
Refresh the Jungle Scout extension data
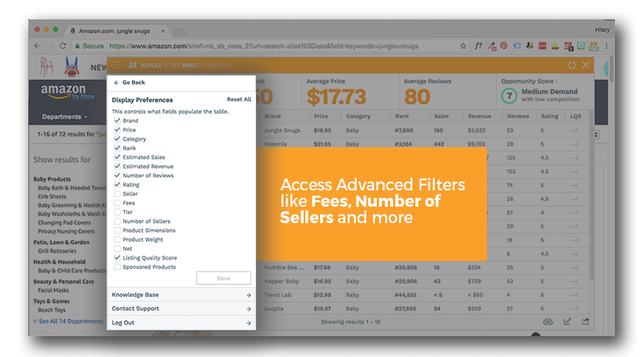point(572,65)
